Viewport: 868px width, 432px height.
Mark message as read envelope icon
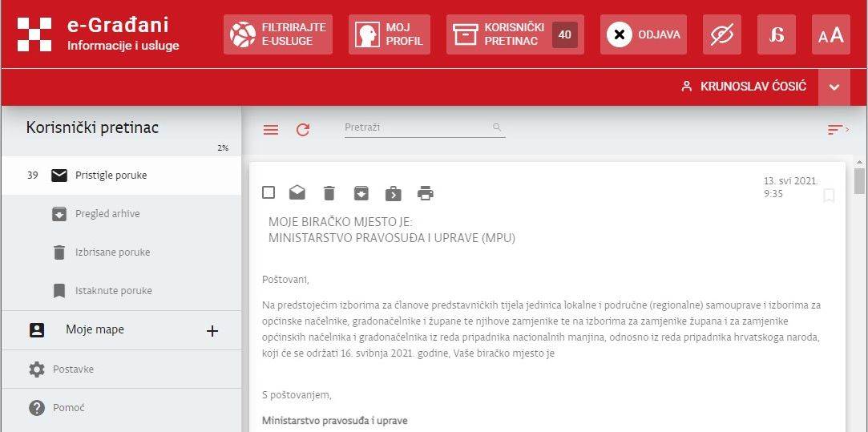click(297, 192)
